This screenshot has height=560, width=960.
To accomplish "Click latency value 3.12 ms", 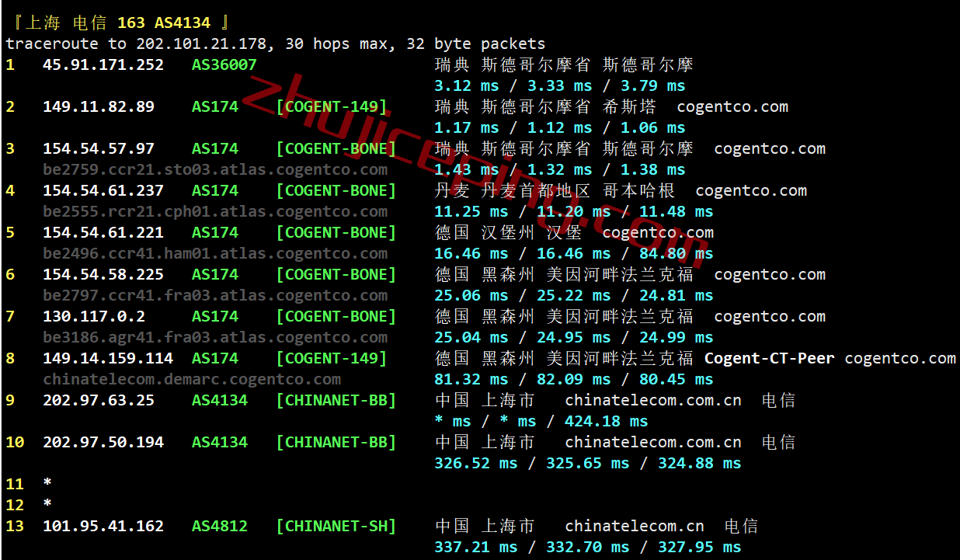I will click(467, 85).
